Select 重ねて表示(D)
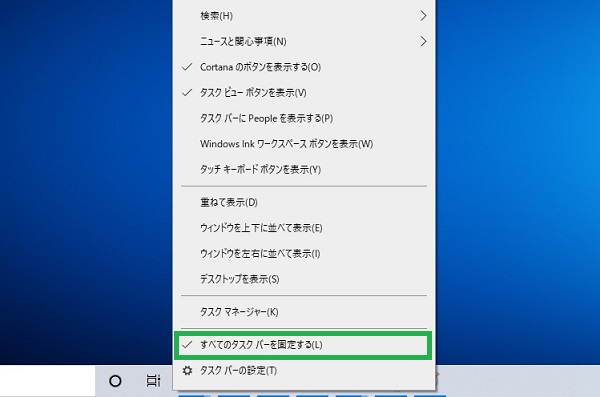This screenshot has height=397, width=600. point(304,202)
